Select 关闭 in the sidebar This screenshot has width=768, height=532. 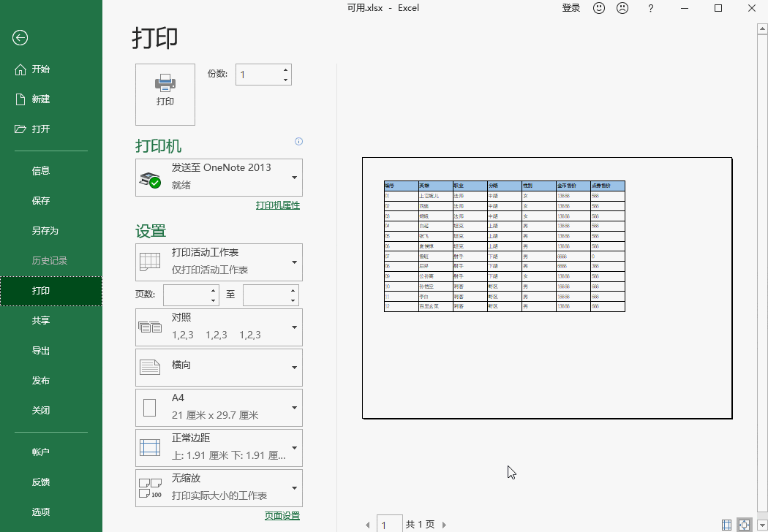[51, 410]
